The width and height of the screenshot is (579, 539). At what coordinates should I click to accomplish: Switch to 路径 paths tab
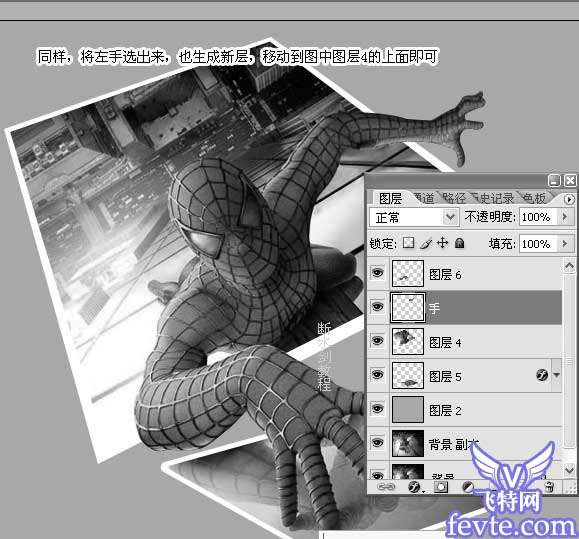tap(454, 199)
